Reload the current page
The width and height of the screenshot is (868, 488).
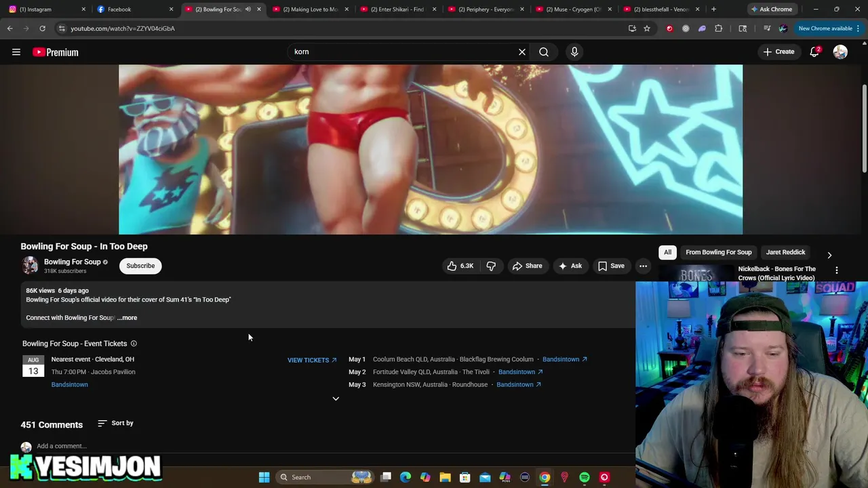42,28
